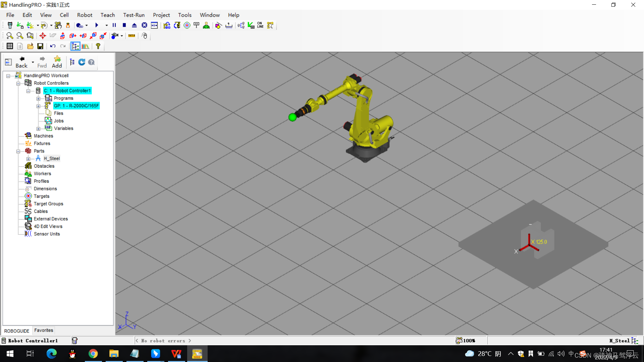
Task: Click the Open folder icon
Action: pos(30,46)
